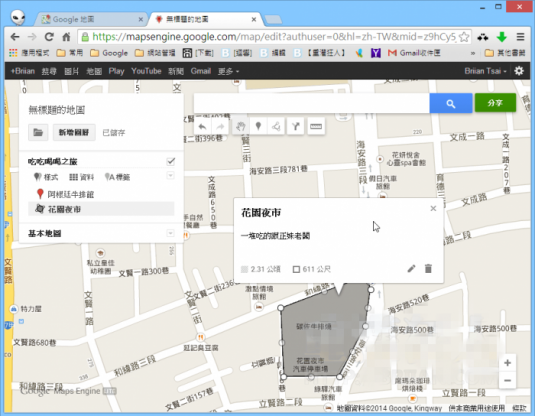Toggle 吃吃喝喝之旅 layer visibility checkbox
This screenshot has width=535, height=416.
[x=171, y=161]
